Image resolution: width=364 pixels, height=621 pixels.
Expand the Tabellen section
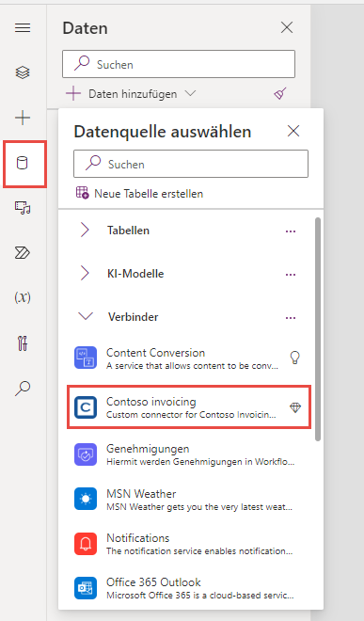85,230
